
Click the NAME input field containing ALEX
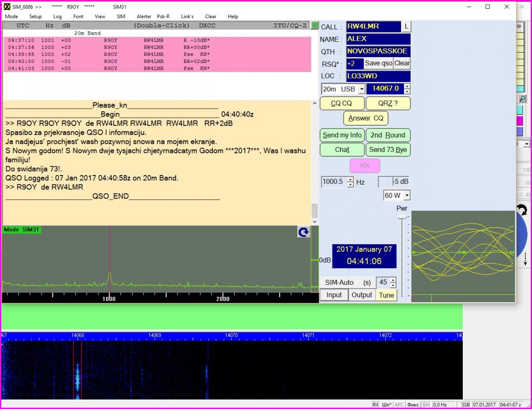click(378, 39)
